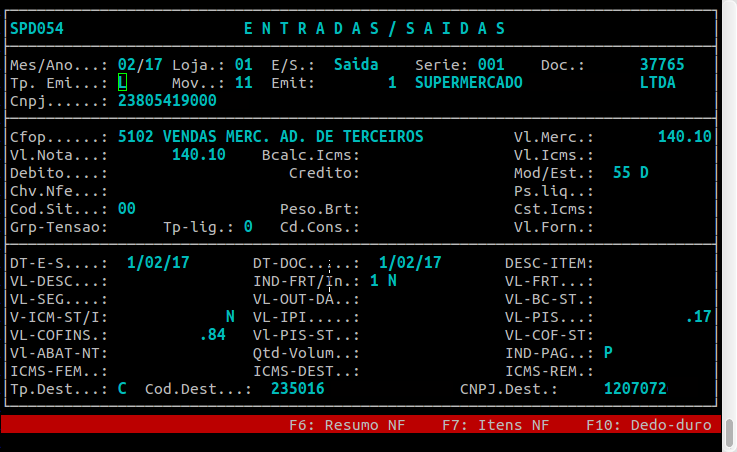This screenshot has width=737, height=452.
Task: Click the Loja field value 01
Action: [243, 65]
